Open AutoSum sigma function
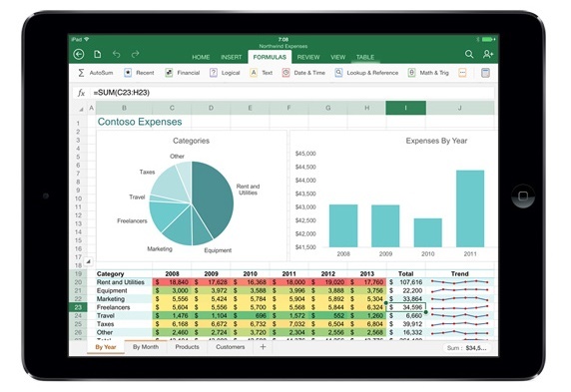 click(x=96, y=73)
